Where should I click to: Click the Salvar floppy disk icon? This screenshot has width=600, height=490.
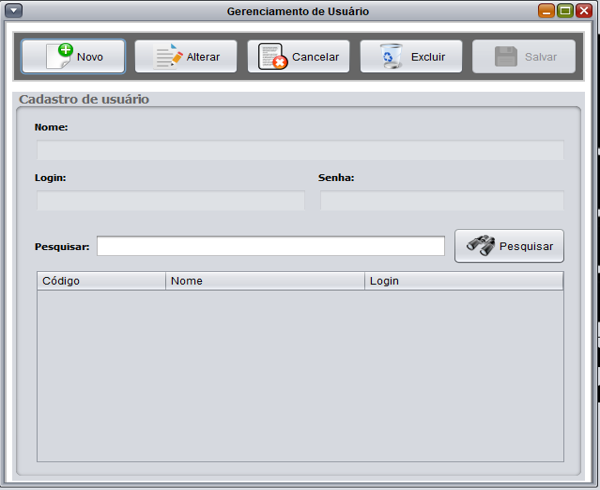tap(506, 57)
